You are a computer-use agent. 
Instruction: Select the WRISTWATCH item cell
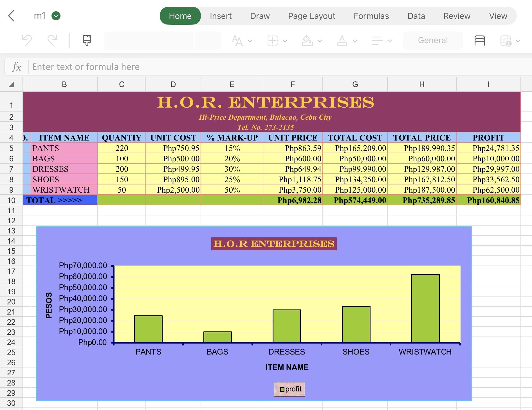64,190
